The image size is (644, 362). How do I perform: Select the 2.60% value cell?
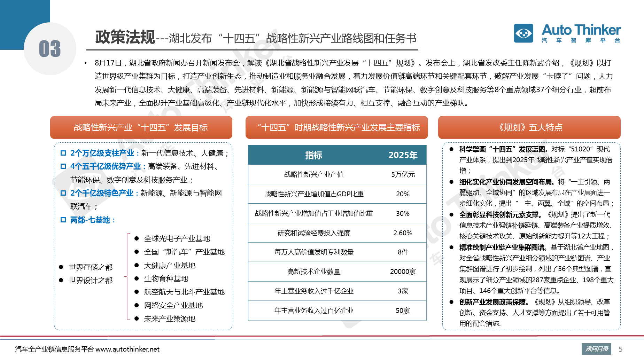[403, 233]
